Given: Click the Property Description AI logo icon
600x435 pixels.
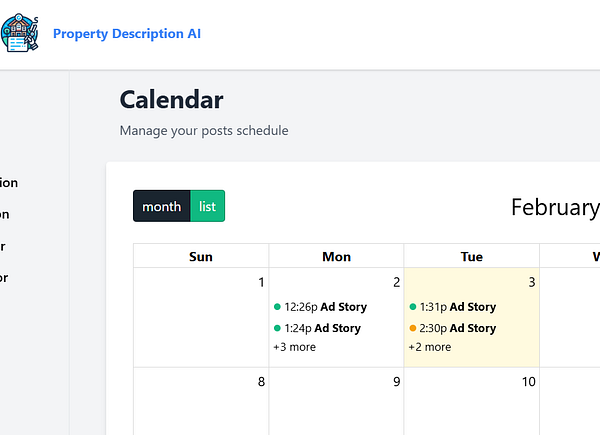Looking at the screenshot, I should tap(20, 34).
